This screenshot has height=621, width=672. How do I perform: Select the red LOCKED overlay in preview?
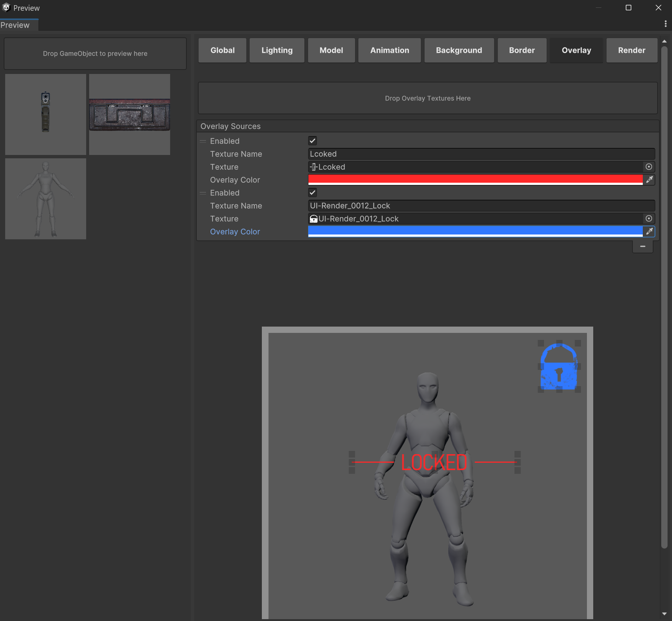pyautogui.click(x=434, y=462)
